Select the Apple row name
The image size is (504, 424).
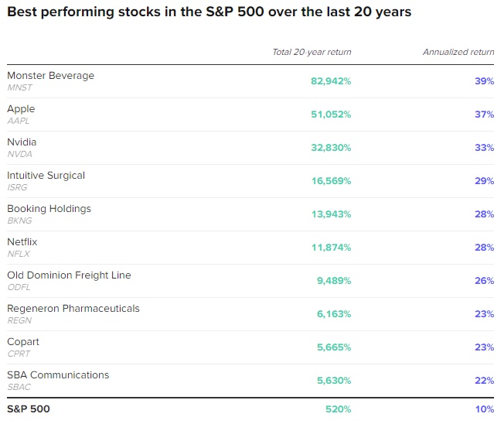[21, 109]
